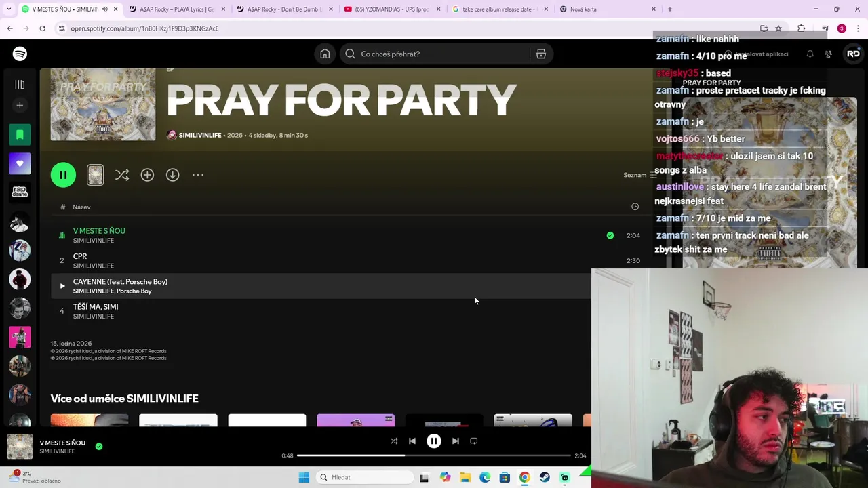
Task: Open now playing title V MESTE S ŇOU
Action: [62, 443]
